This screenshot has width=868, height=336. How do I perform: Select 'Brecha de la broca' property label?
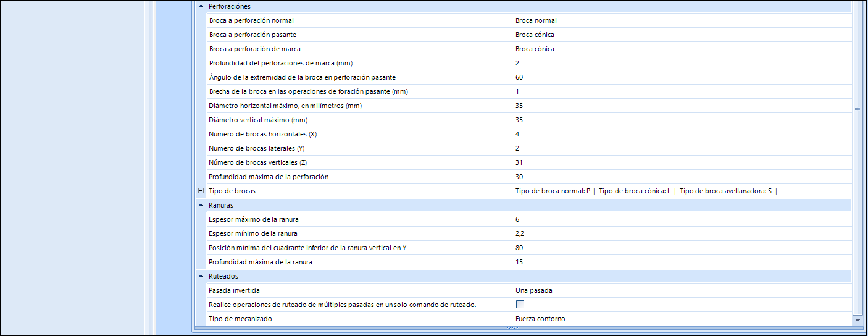pyautogui.click(x=309, y=91)
